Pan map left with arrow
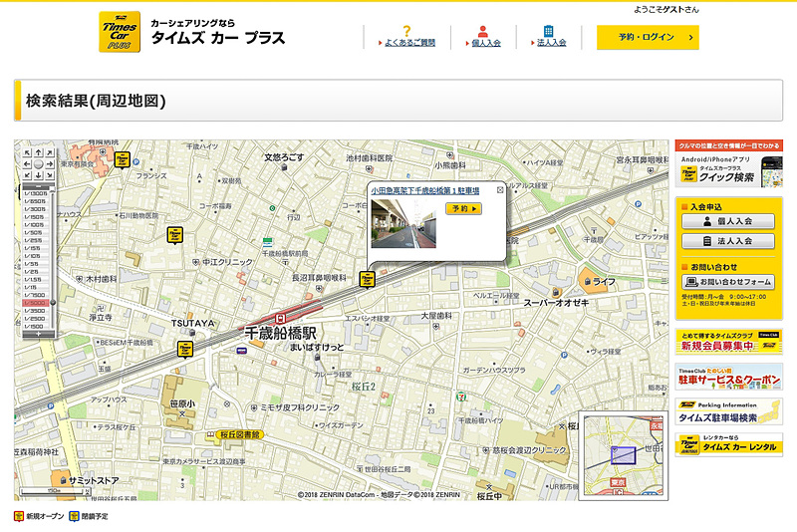The width and height of the screenshot is (797, 532). (28, 164)
